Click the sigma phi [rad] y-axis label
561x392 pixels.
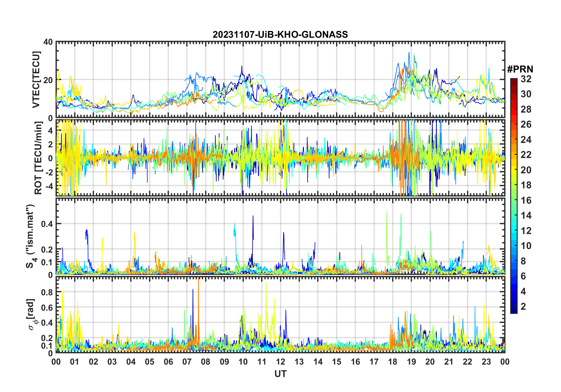click(x=32, y=314)
